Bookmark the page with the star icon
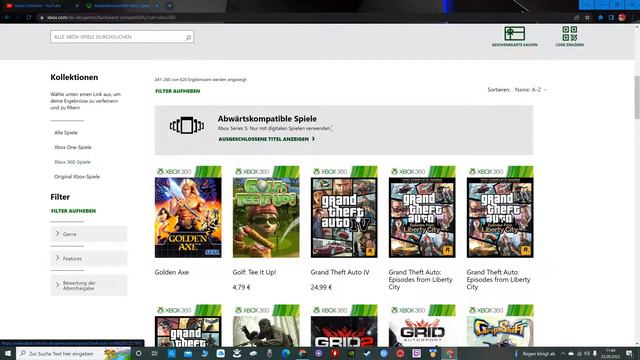Screen dimensions: 640x360 pyautogui.click(x=587, y=18)
